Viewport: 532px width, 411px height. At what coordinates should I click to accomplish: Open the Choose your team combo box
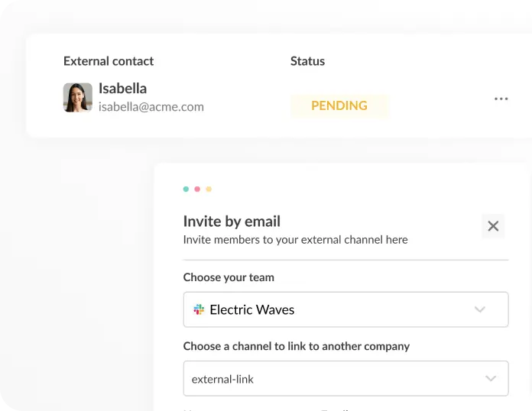tap(345, 309)
